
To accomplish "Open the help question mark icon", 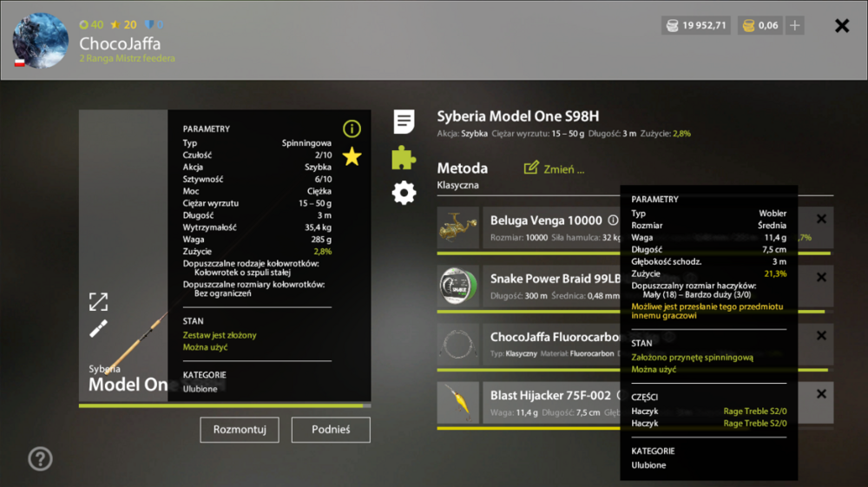I will [41, 458].
